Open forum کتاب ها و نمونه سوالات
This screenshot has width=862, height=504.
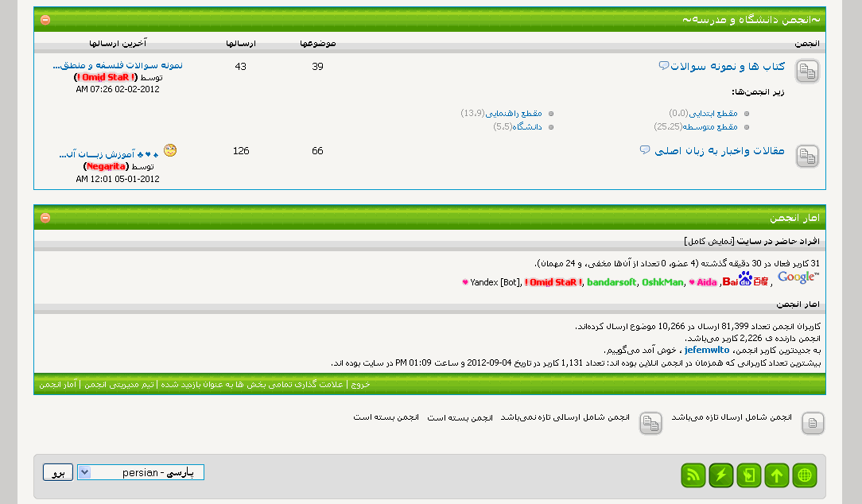(728, 67)
